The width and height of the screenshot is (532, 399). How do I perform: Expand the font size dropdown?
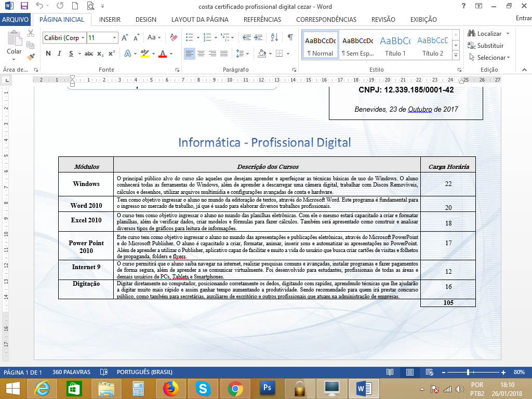coord(114,37)
